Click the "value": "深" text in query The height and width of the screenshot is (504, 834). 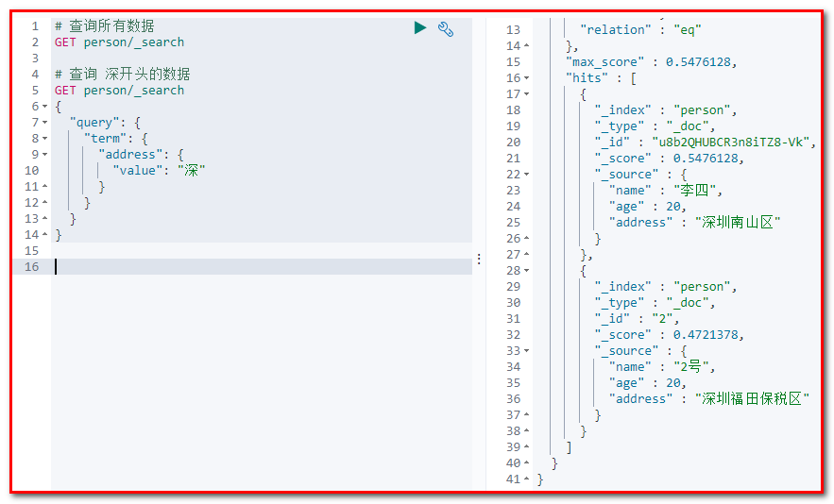tap(159, 171)
